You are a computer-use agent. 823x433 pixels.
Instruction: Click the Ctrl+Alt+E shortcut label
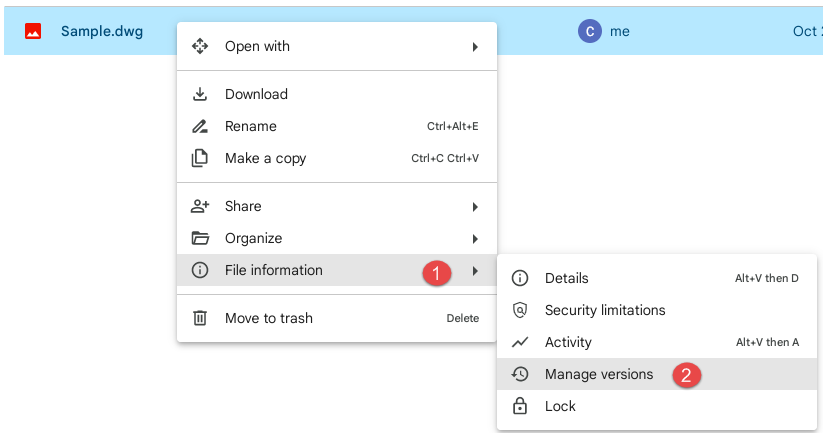tap(452, 126)
